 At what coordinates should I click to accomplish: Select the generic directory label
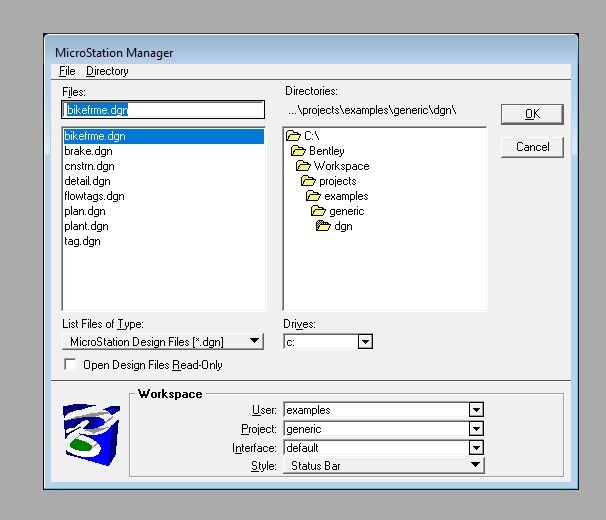coord(347,211)
